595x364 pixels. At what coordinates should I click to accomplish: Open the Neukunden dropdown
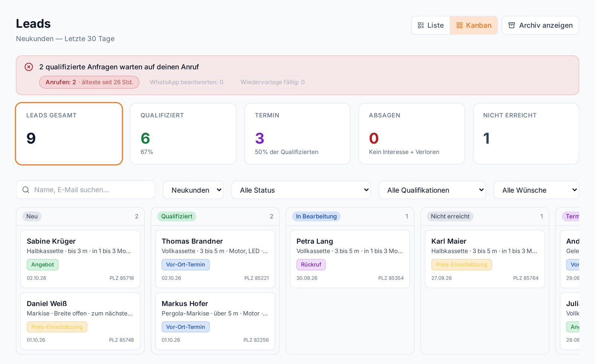pyautogui.click(x=193, y=190)
